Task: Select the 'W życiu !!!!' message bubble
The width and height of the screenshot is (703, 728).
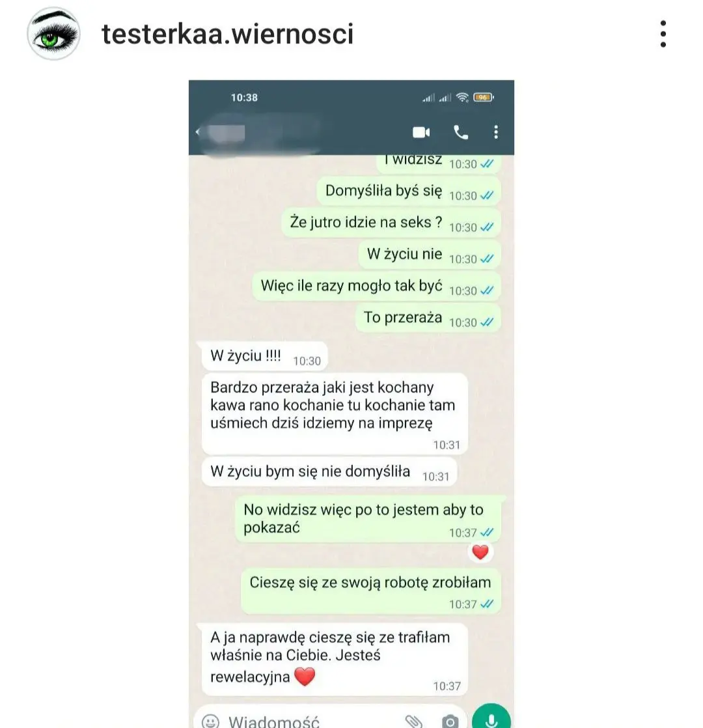Action: pyautogui.click(x=264, y=357)
